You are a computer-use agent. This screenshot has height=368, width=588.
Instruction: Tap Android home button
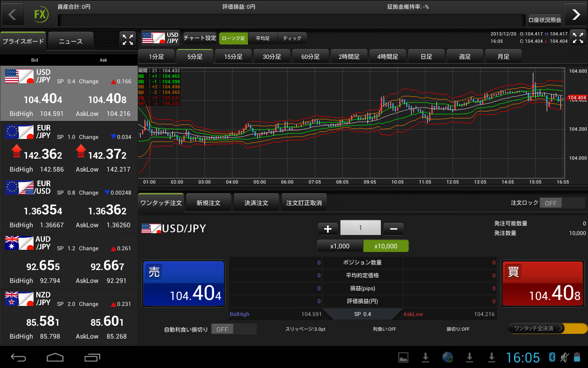[x=55, y=357]
